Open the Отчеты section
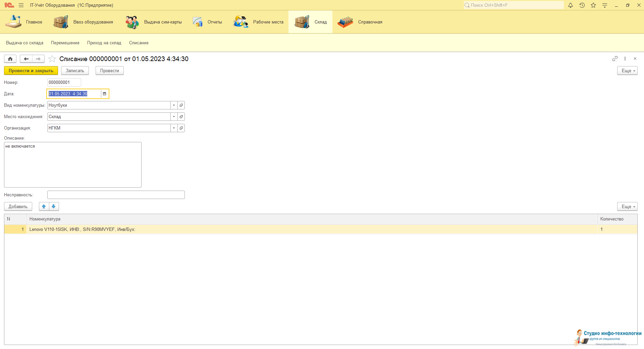This screenshot has height=349, width=644. (208, 22)
